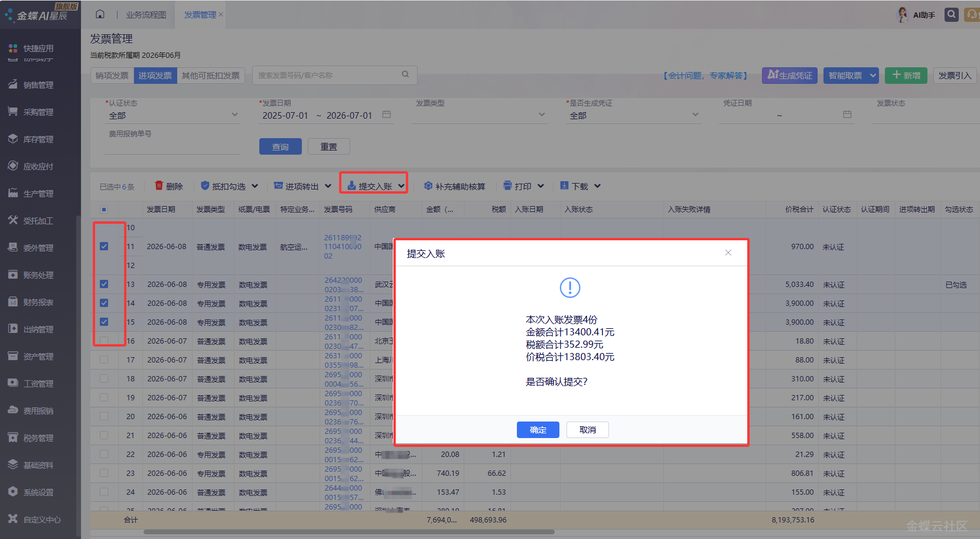Confirm submission with 确定 button

click(538, 430)
